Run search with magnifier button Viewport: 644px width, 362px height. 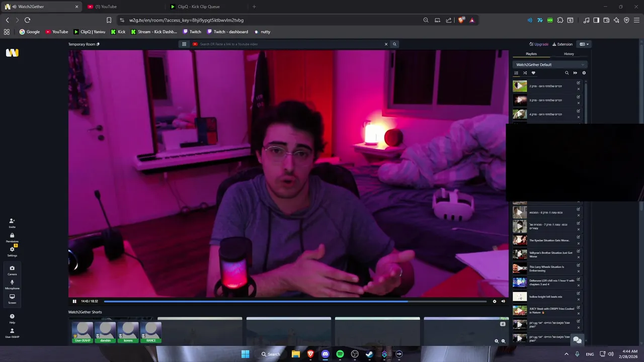(394, 44)
